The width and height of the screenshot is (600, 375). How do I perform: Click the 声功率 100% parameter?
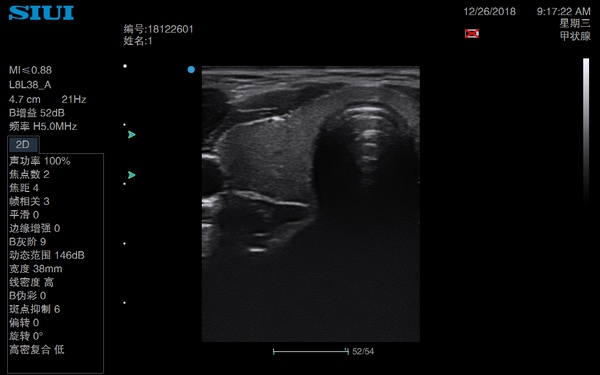coord(40,161)
